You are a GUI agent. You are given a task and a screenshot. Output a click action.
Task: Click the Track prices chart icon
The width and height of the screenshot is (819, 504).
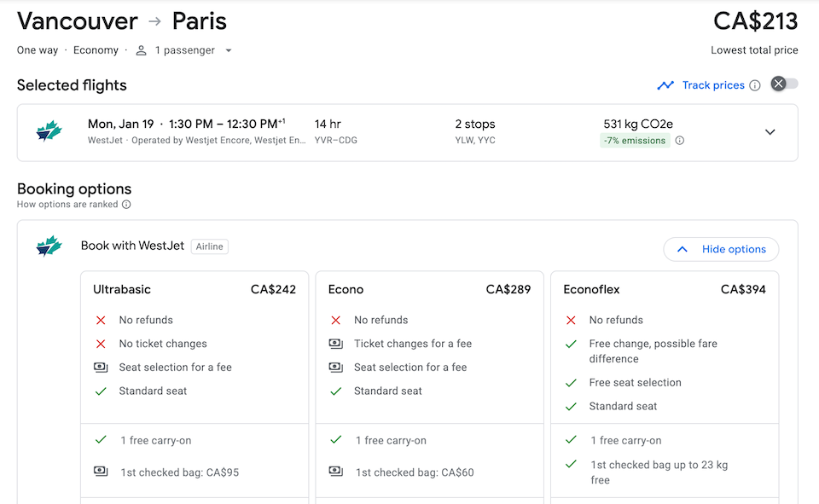665,85
